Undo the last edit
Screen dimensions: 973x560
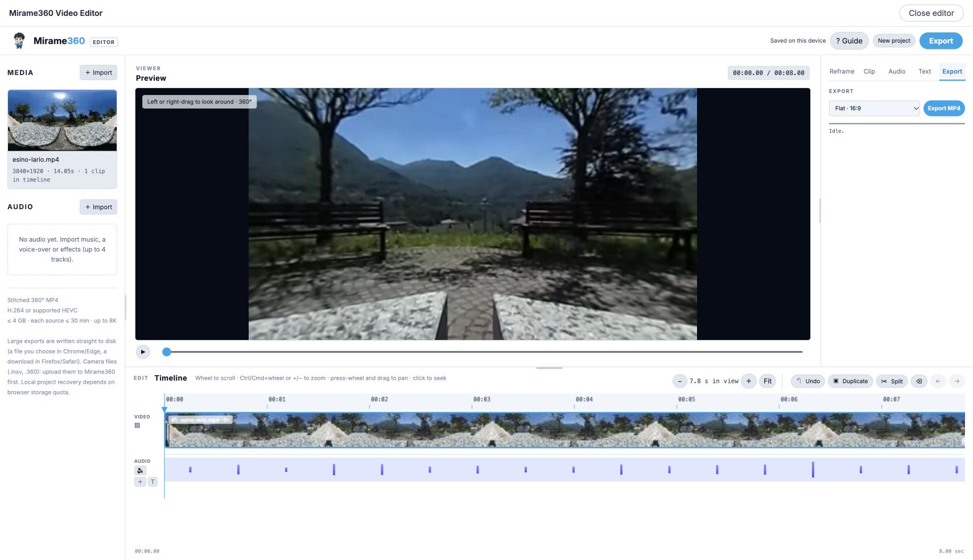808,381
